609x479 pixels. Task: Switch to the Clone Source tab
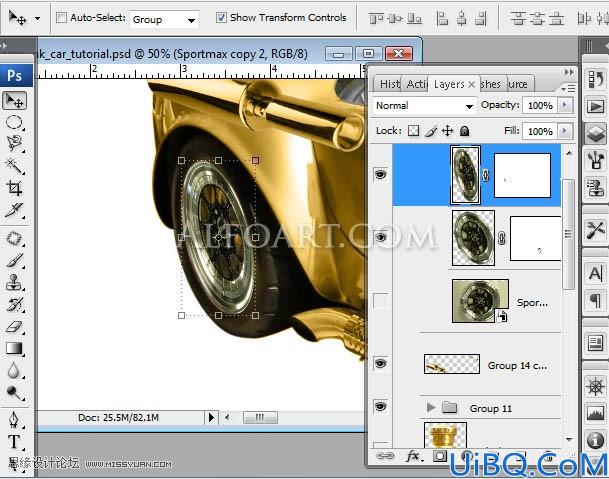tap(519, 84)
